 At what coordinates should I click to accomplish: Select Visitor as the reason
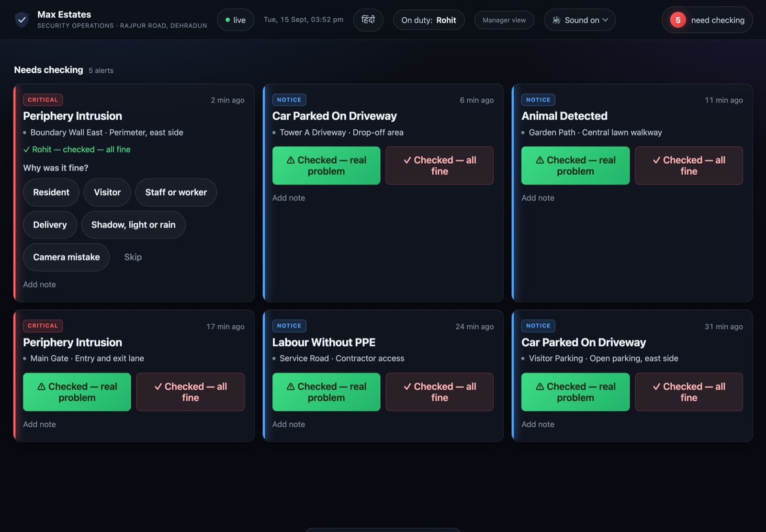107,192
